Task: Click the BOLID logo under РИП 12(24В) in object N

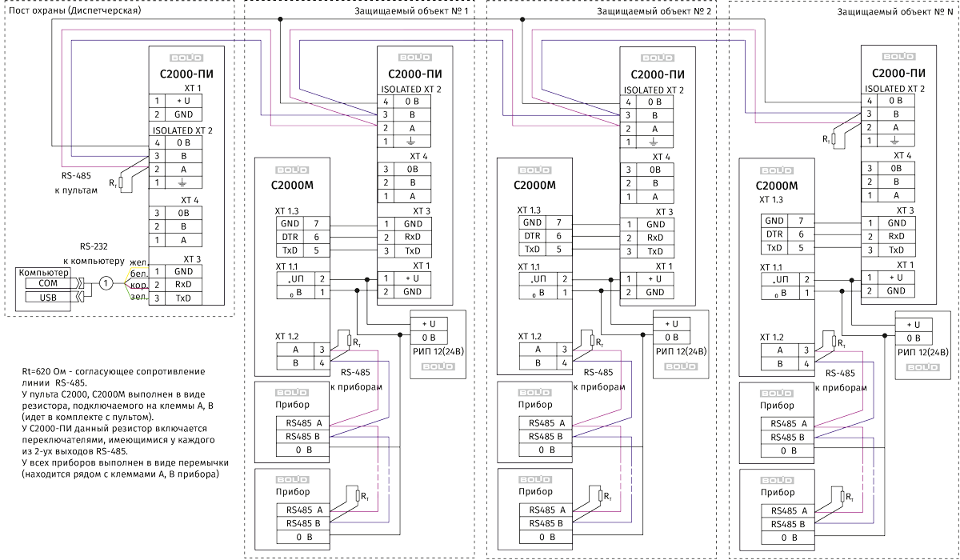Action: (922, 366)
